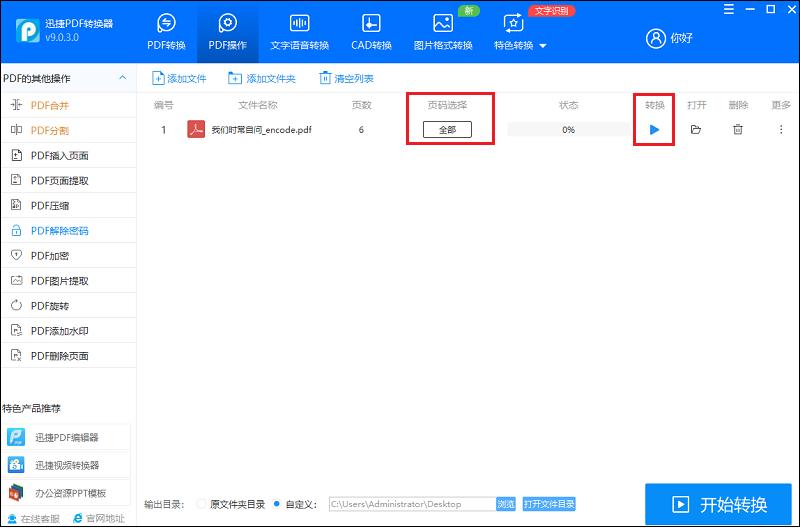This screenshot has height=528, width=800.
Task: Select PDF压缩 in sidebar
Action: [69, 206]
